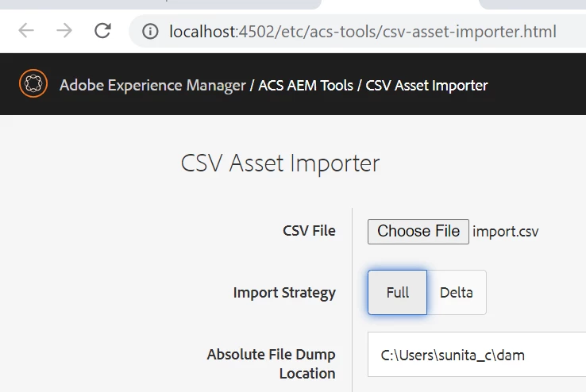This screenshot has height=392, width=586.
Task: Click the CSV Asset Importer page heading
Action: 280,163
